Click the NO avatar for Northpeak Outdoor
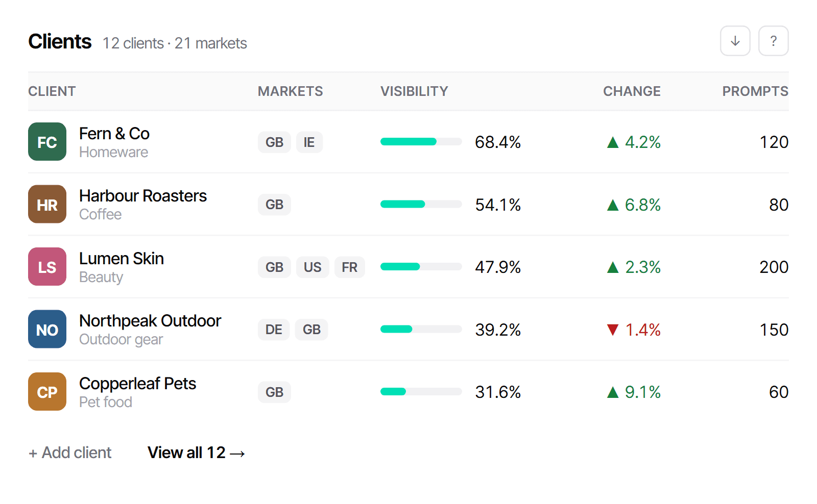Image resolution: width=817 pixels, height=504 pixels. (x=47, y=329)
